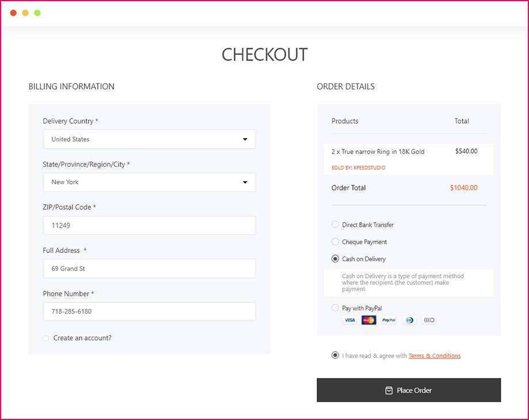Click the PayPal logo icon
Viewport: 529px width, 420px height.
point(389,320)
